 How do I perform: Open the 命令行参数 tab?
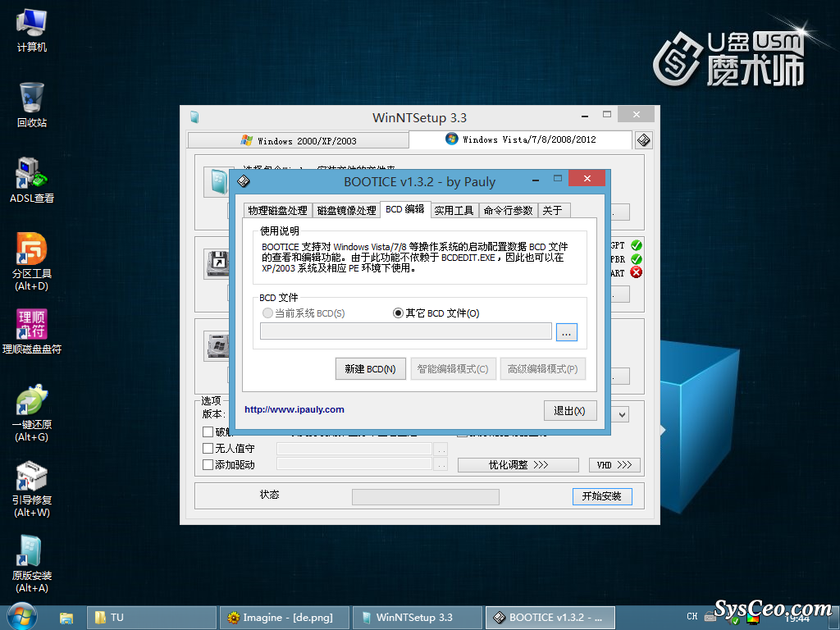(508, 211)
